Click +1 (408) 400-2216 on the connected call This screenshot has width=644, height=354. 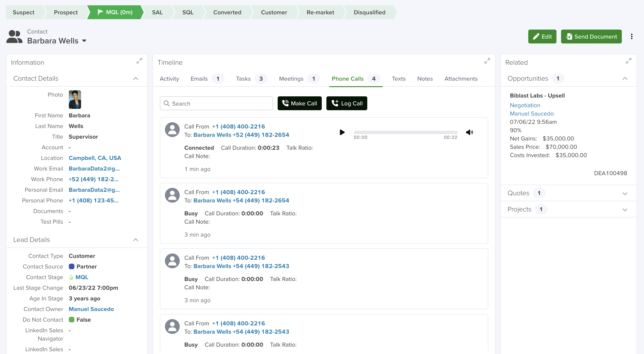click(238, 126)
